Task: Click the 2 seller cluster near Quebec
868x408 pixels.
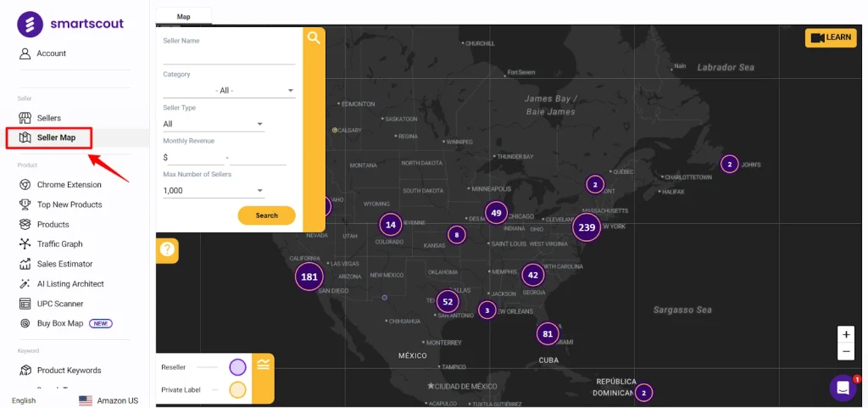Action: pos(595,184)
